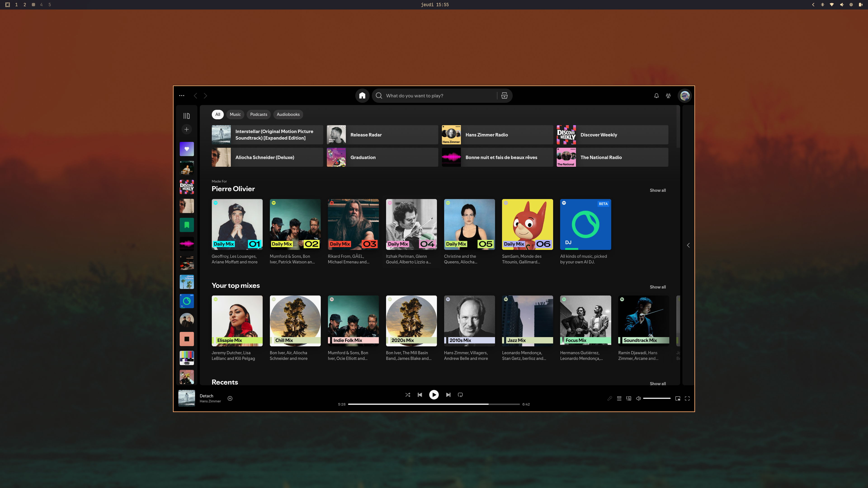
Task: Select the All filter chip
Action: pyautogui.click(x=218, y=115)
